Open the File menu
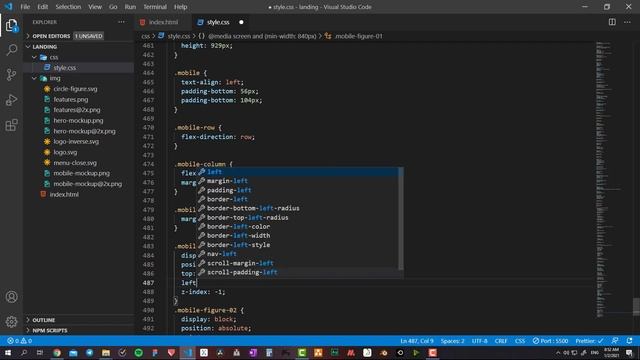Viewport: 640px width, 360px height. [x=25, y=7]
